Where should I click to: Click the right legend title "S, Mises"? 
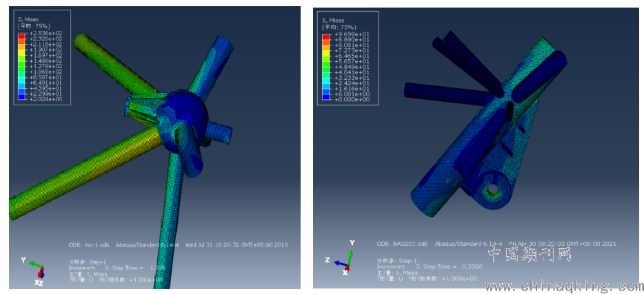(x=333, y=21)
